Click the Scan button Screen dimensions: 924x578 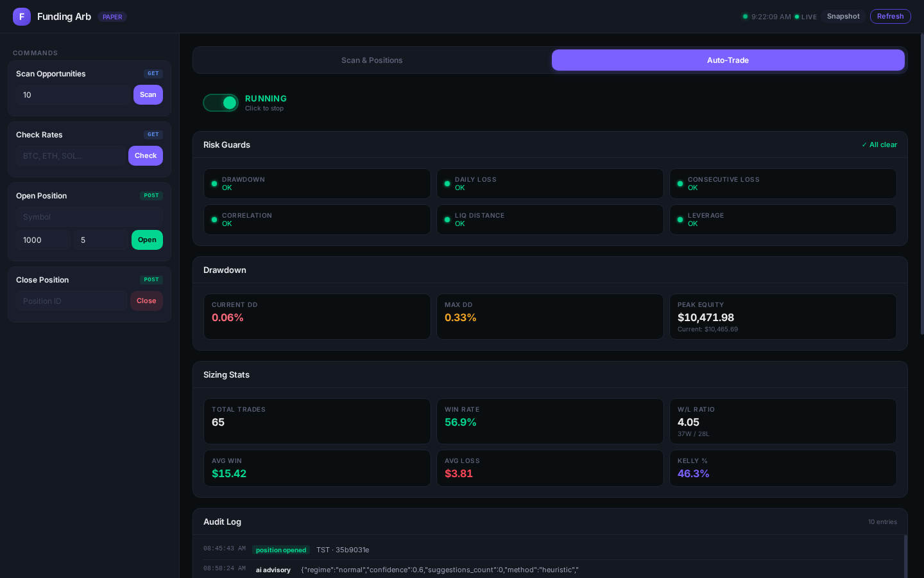click(148, 95)
